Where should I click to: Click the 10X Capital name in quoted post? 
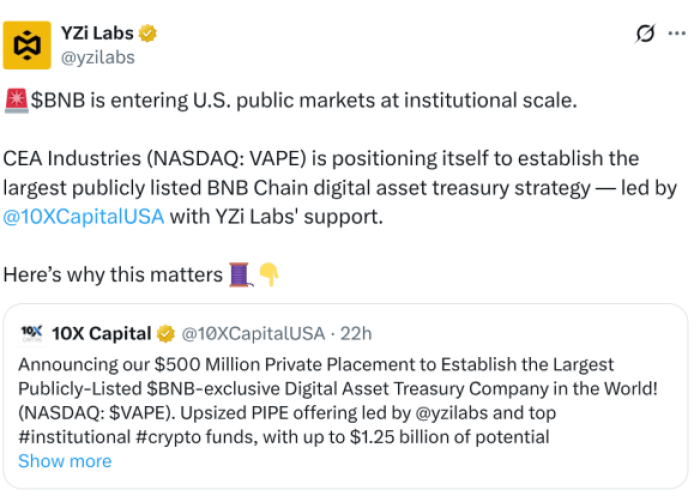click(101, 333)
